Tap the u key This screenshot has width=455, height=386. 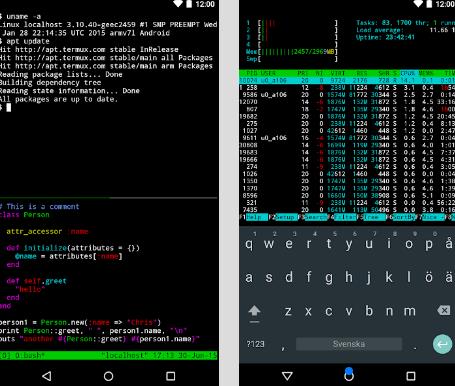point(369,244)
